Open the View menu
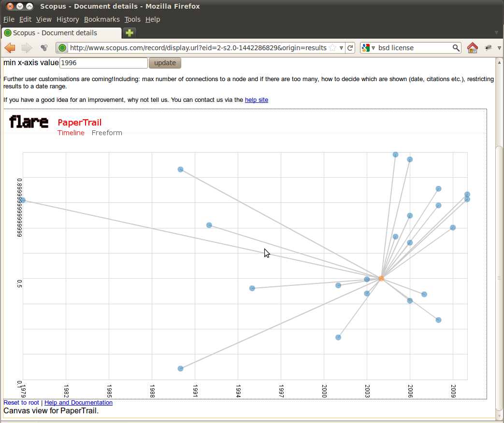The width and height of the screenshot is (504, 423). tap(43, 19)
